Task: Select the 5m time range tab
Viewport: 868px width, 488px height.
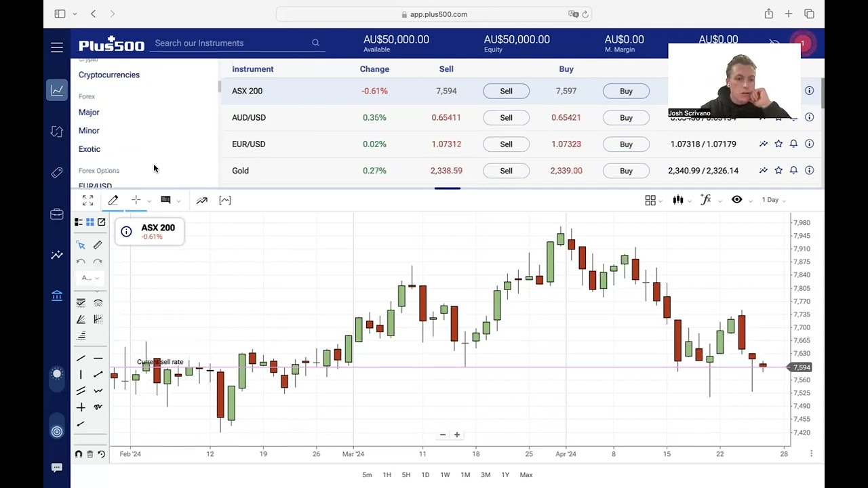Action: point(367,475)
